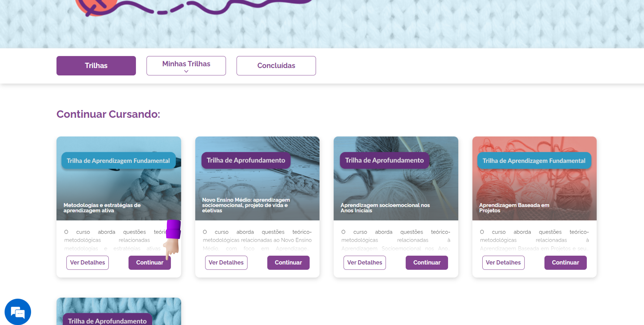Open the Concluídas tab
The height and width of the screenshot is (325, 644).
(276, 65)
